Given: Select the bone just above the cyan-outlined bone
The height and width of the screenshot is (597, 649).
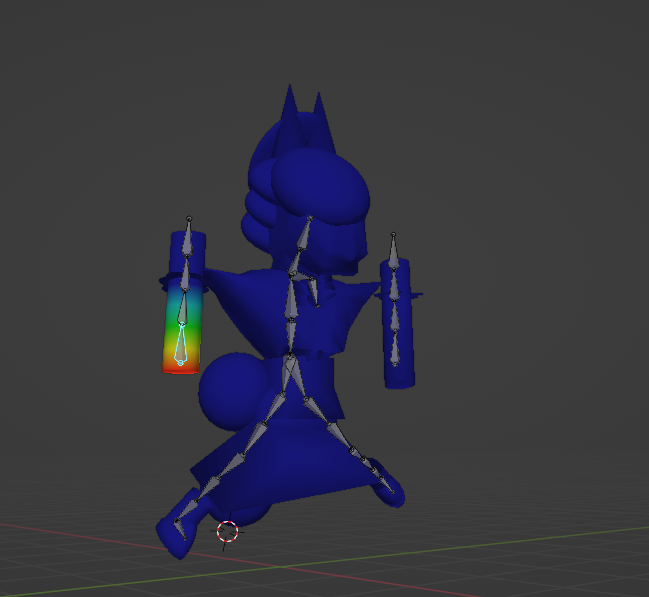Looking at the screenshot, I should tap(183, 307).
